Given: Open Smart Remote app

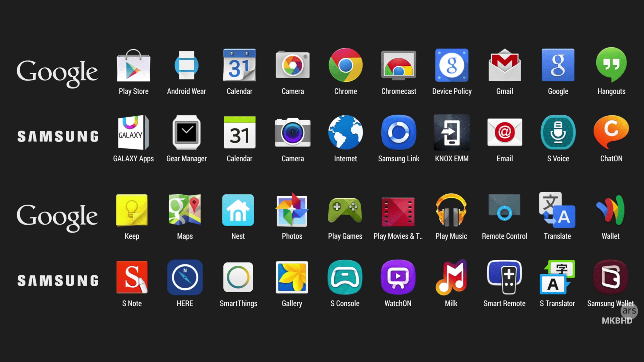Looking at the screenshot, I should 504,277.
